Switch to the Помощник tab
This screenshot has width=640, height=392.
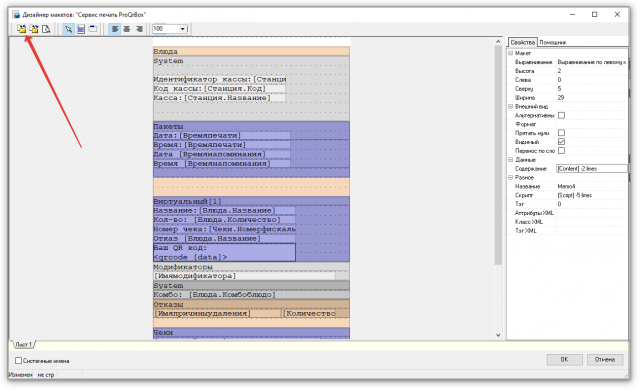click(553, 42)
